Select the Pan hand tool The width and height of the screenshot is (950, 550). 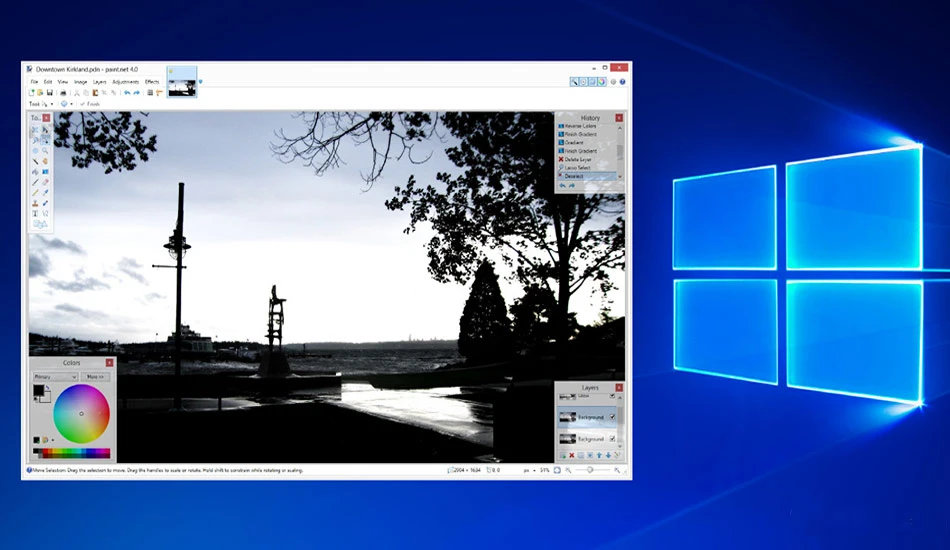(45, 161)
